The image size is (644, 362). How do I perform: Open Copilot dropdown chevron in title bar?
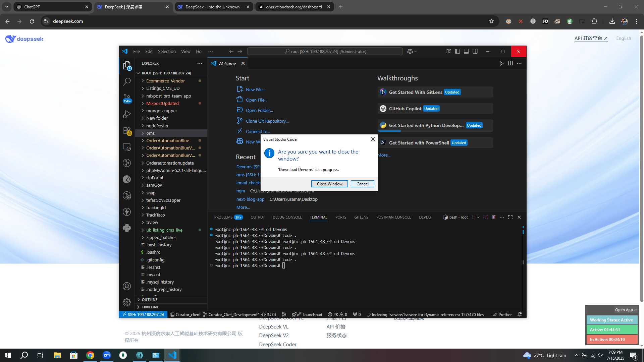[416, 51]
